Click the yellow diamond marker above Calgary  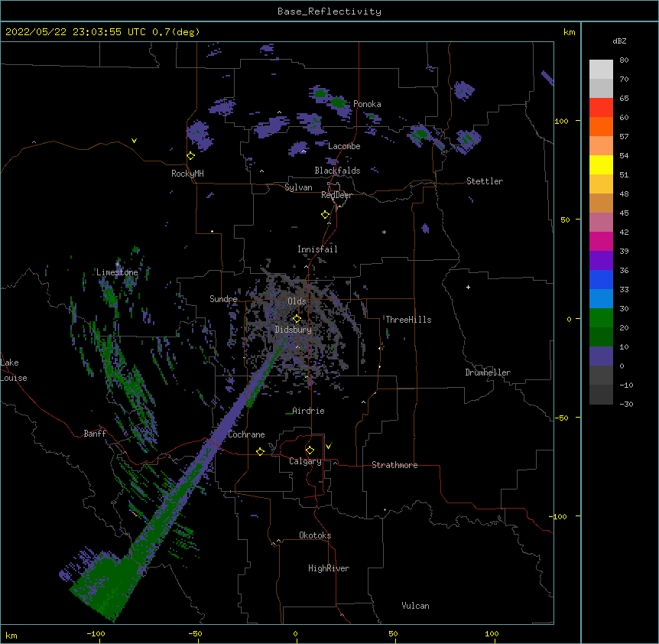pos(310,450)
